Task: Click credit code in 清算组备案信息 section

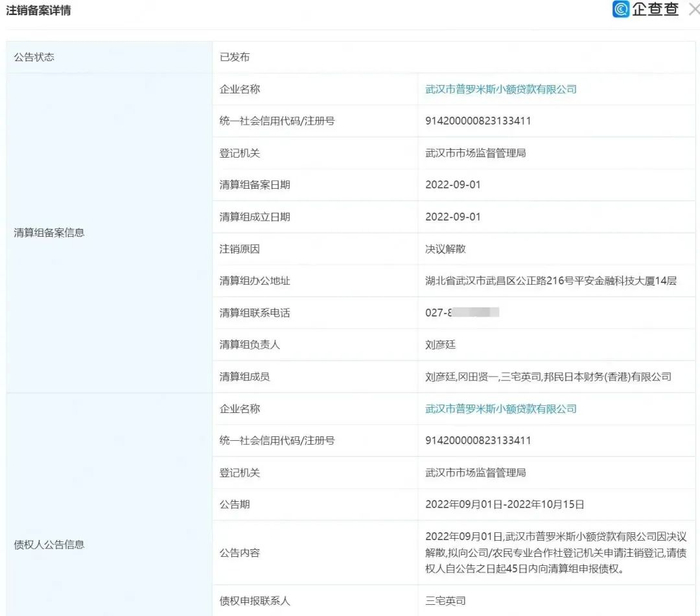Action: click(x=478, y=121)
